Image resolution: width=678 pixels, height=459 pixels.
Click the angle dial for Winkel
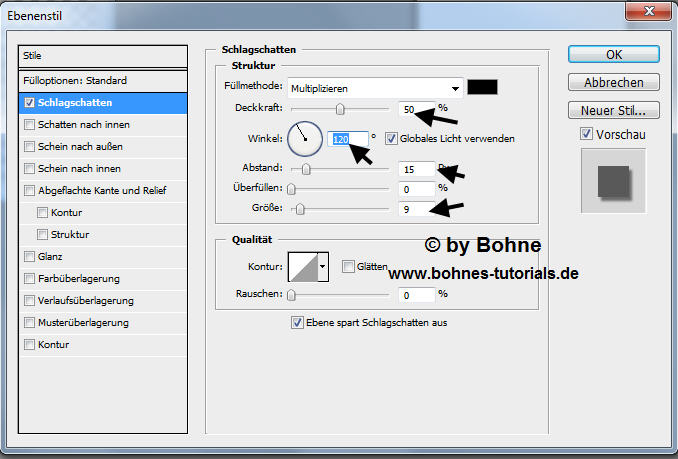(x=303, y=138)
